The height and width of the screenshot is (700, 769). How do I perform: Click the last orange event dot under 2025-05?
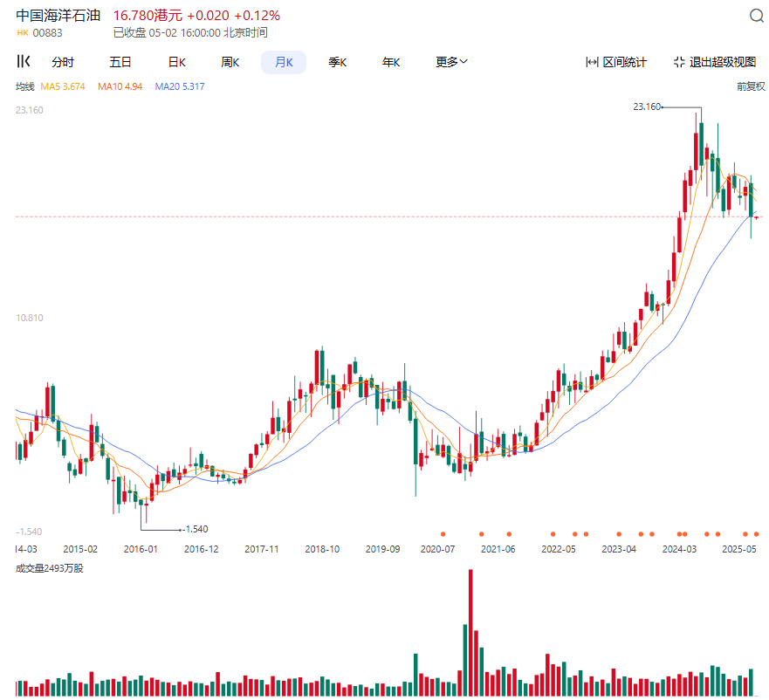click(x=756, y=534)
